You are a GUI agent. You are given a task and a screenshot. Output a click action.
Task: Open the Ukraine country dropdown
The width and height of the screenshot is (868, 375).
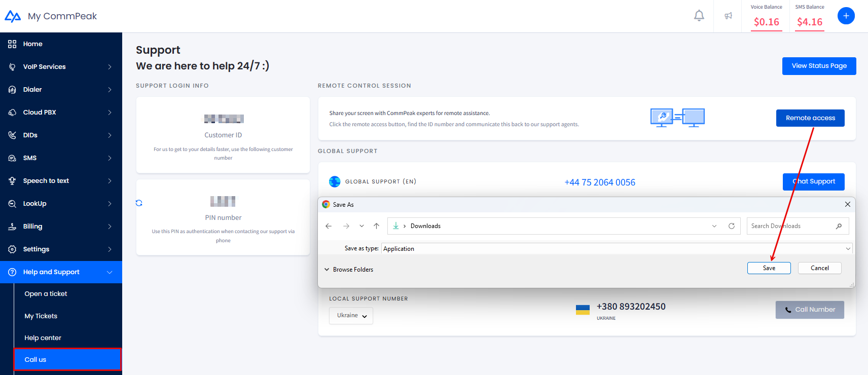coord(351,316)
